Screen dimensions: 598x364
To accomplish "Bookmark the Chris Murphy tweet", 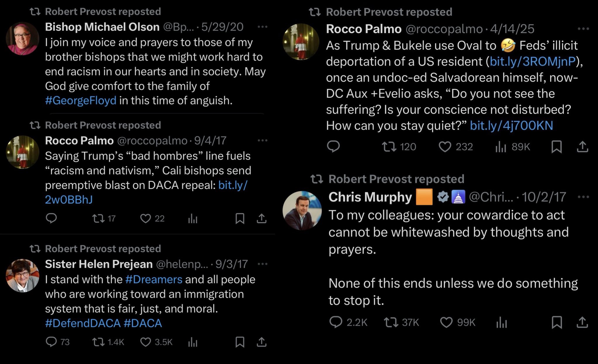I will (x=556, y=322).
